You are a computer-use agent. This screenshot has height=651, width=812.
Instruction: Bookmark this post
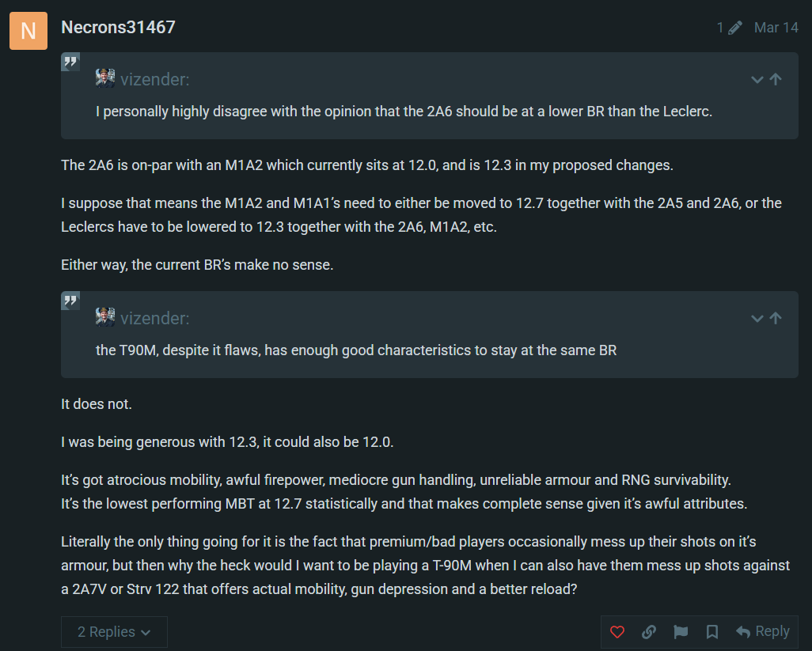pyautogui.click(x=711, y=631)
